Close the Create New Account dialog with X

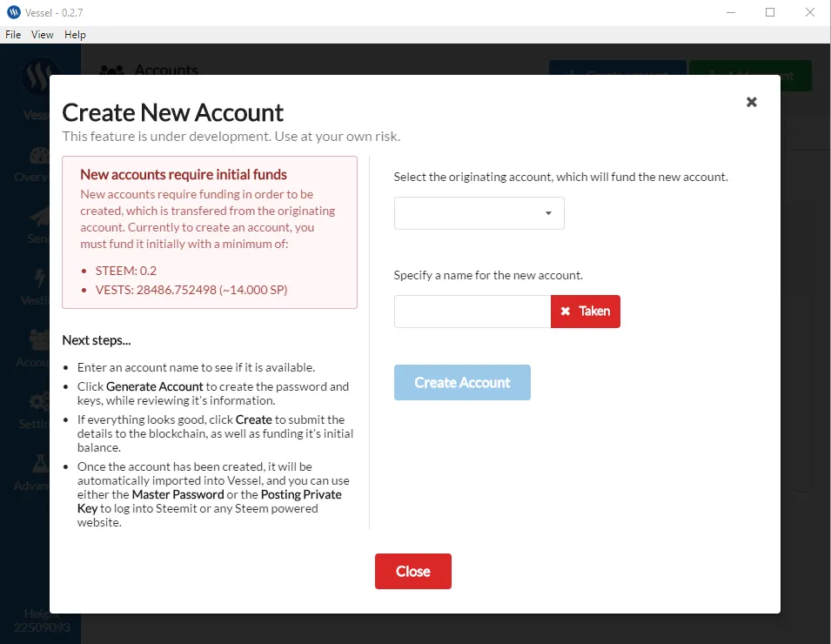751,102
